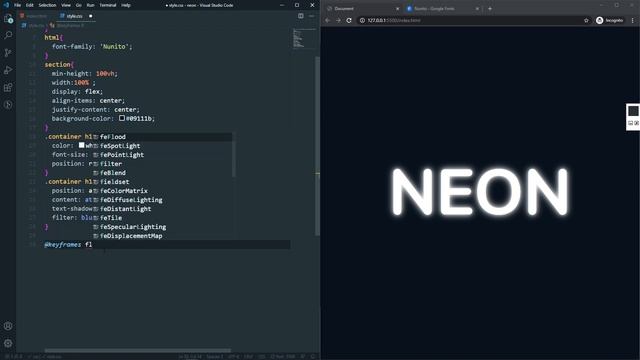
Task: Bookmark this page with the star icon
Action: click(x=586, y=20)
